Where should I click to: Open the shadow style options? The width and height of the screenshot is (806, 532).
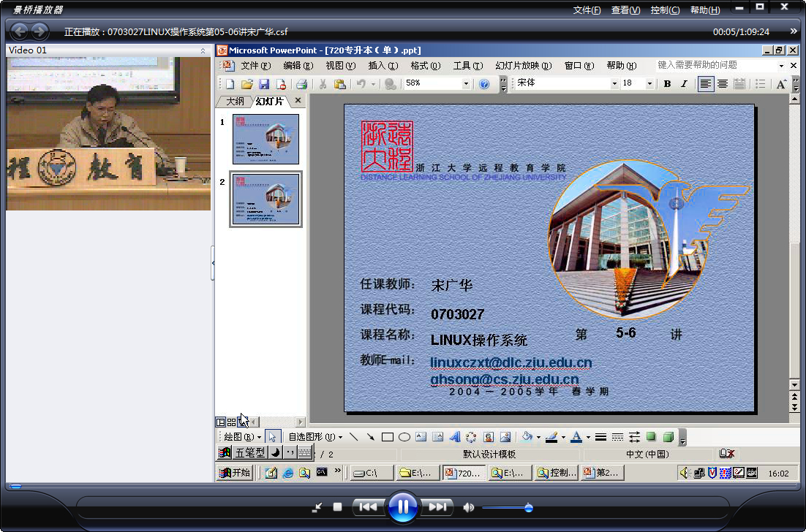point(651,437)
